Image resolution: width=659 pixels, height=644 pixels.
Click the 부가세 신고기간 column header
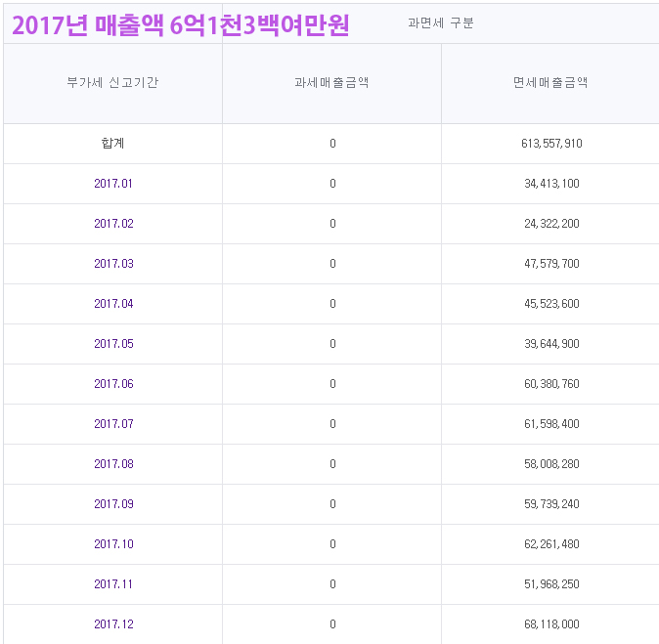click(x=112, y=83)
